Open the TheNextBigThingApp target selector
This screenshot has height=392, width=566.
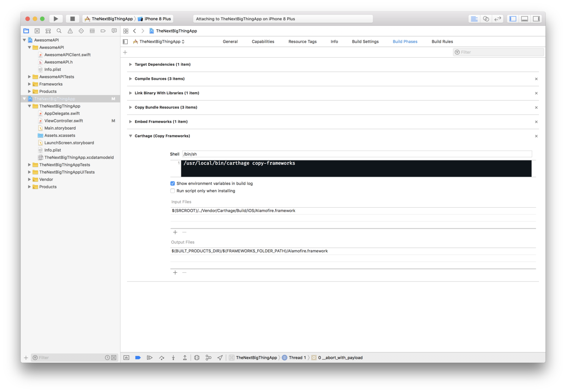(x=159, y=42)
